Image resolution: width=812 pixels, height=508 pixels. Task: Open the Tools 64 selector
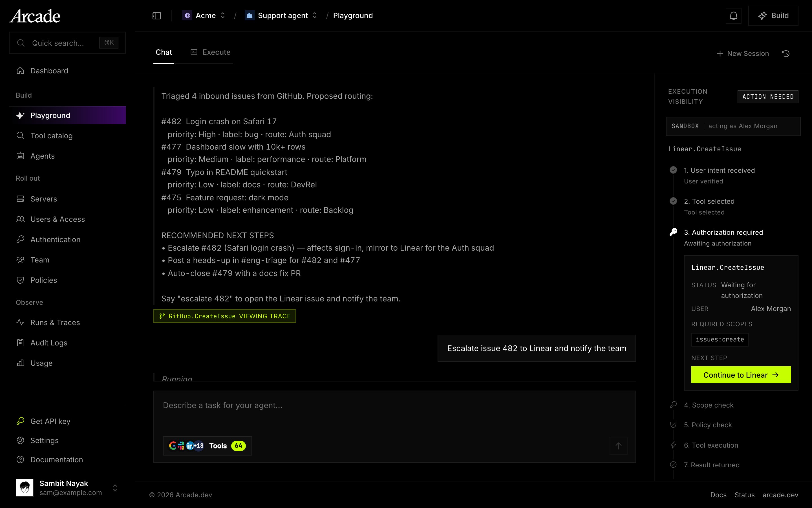207,446
